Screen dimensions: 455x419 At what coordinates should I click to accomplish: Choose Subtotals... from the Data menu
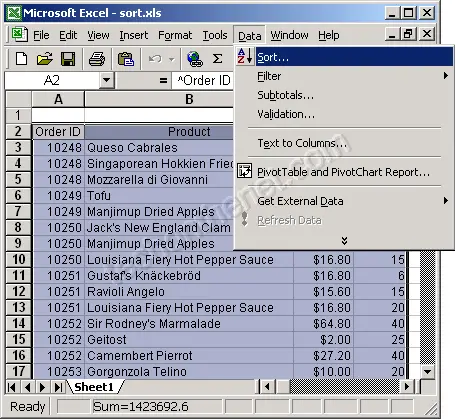(x=344, y=95)
